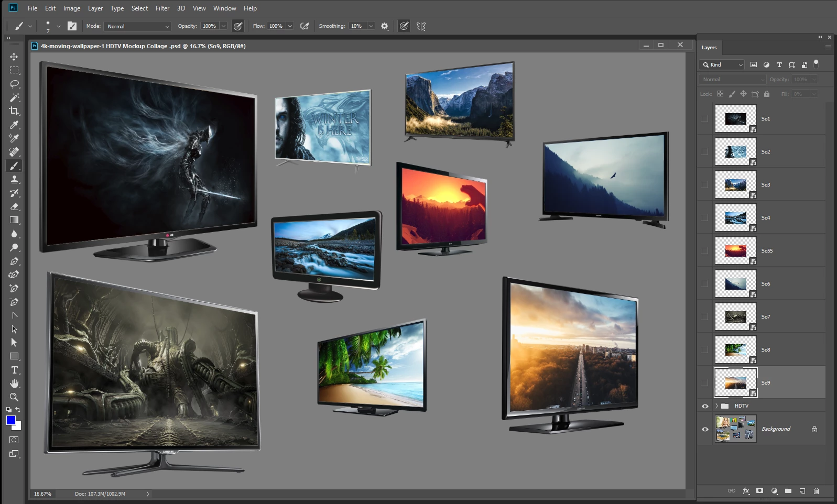Select the Blur tool
837x504 pixels.
tap(14, 234)
